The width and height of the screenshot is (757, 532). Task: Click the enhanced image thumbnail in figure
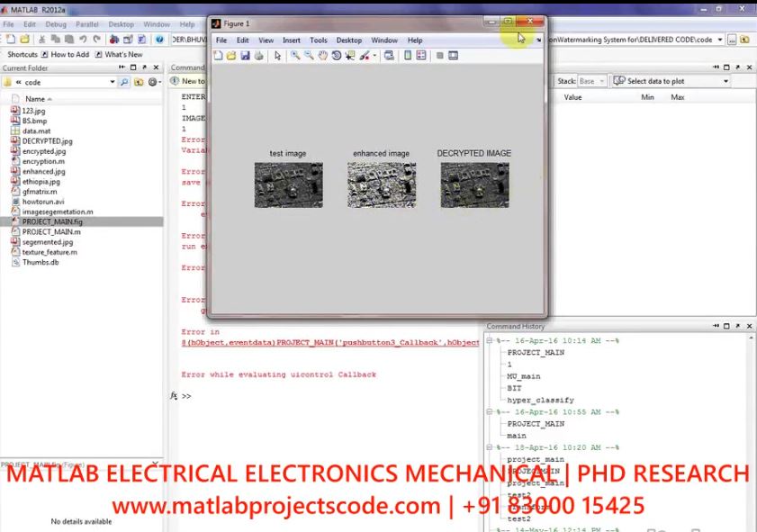click(382, 185)
